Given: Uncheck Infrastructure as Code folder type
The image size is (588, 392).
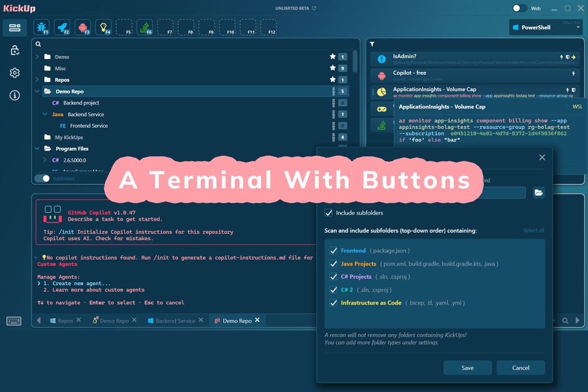Looking at the screenshot, I should click(333, 303).
